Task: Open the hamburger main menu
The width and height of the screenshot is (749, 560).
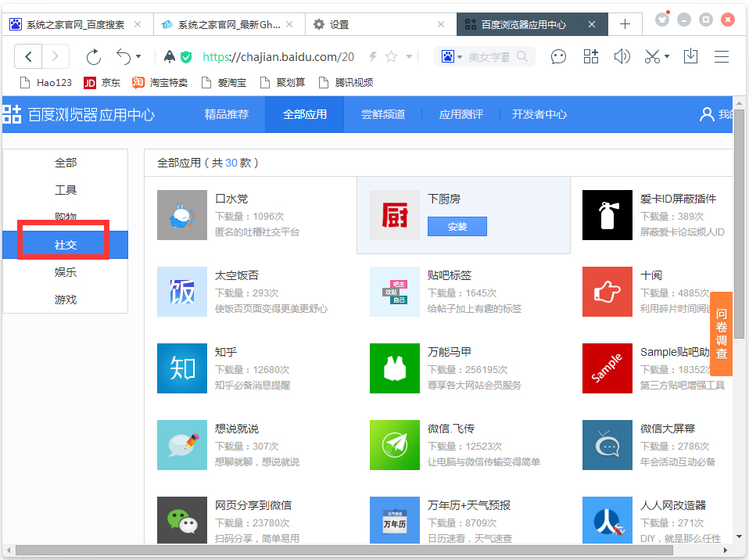Action: [x=722, y=57]
